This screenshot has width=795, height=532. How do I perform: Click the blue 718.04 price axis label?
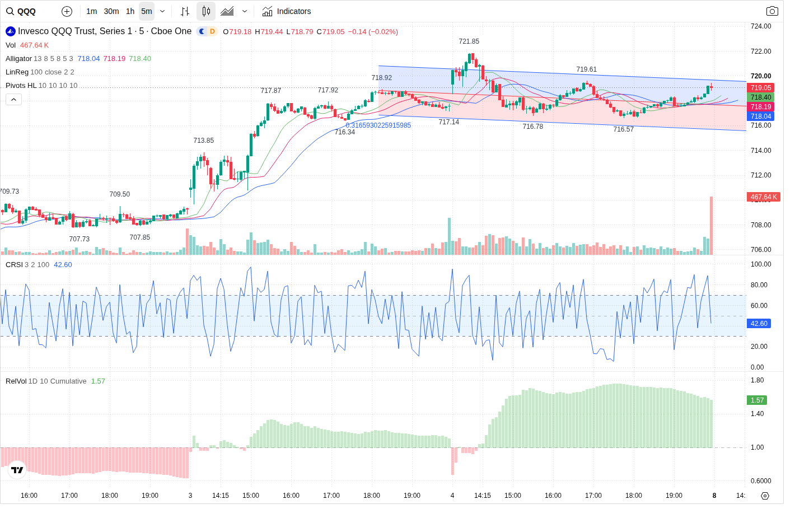click(761, 116)
